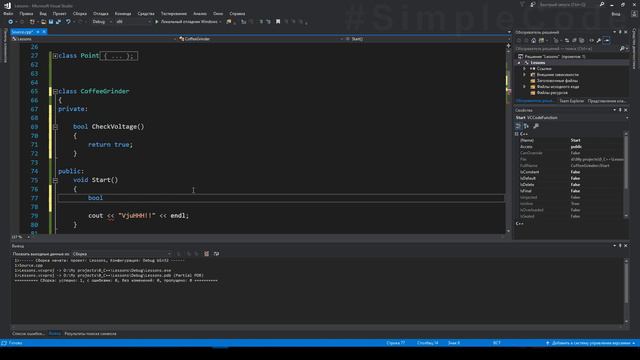Click the Open File folder icon
This screenshot has width=640, height=360.
pos(43,22)
